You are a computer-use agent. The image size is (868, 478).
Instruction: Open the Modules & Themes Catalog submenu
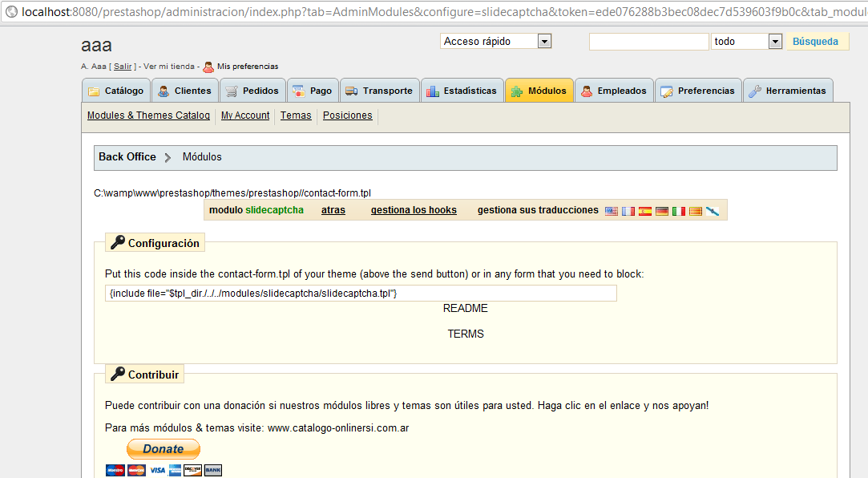(x=148, y=115)
